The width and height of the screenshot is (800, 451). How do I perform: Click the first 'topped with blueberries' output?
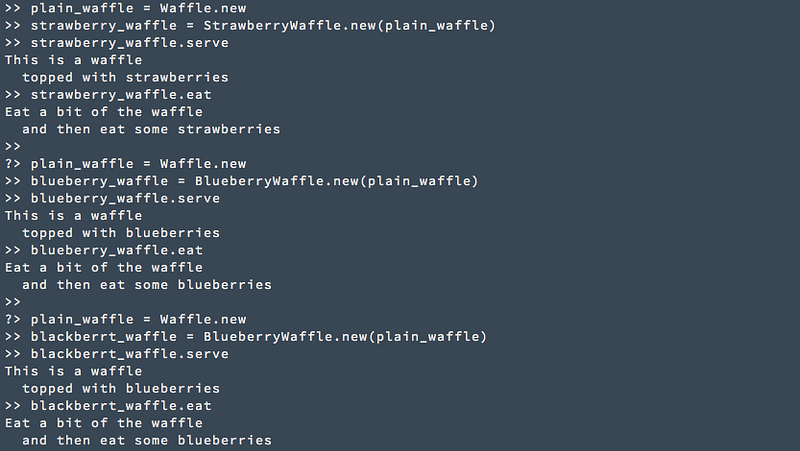pos(121,233)
